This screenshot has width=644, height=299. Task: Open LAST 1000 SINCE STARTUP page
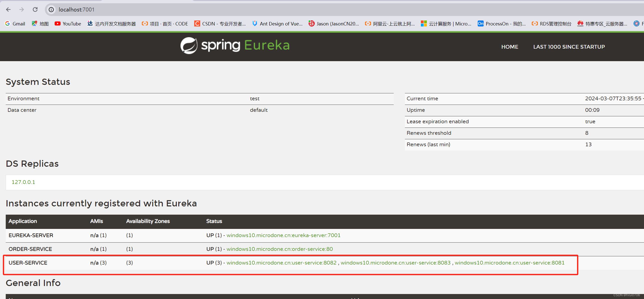click(569, 47)
